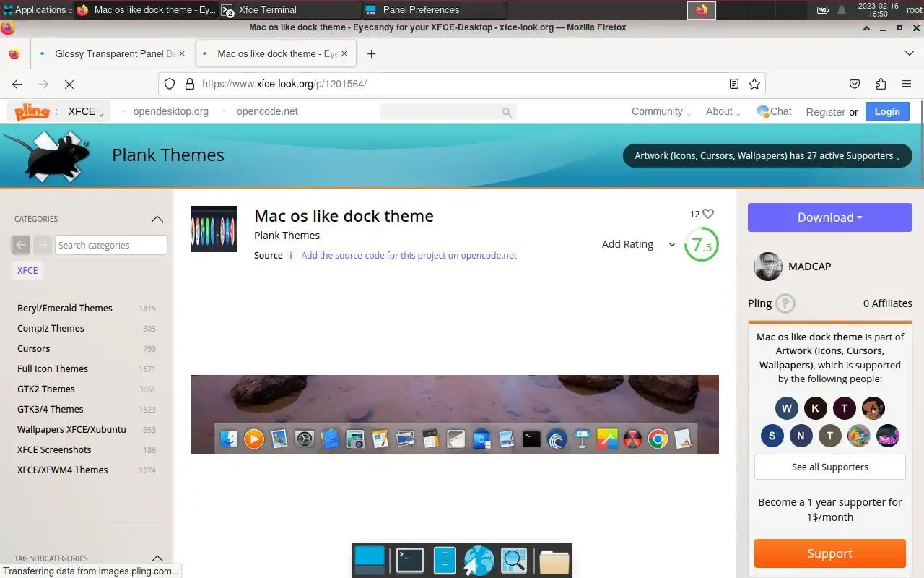Open Firefox extensions puzzle icon
This screenshot has width=924, height=578.
pyautogui.click(x=881, y=84)
